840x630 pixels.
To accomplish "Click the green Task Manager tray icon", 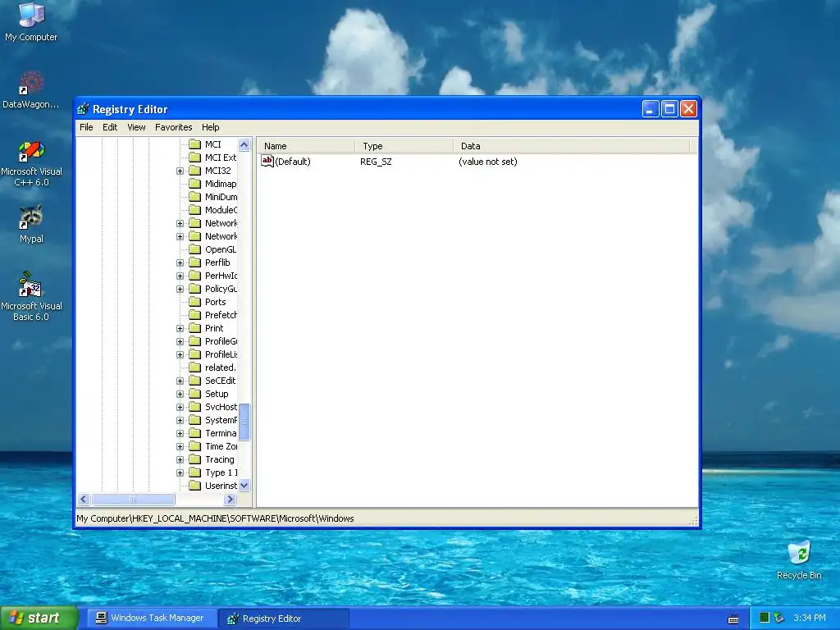I will tap(765, 618).
